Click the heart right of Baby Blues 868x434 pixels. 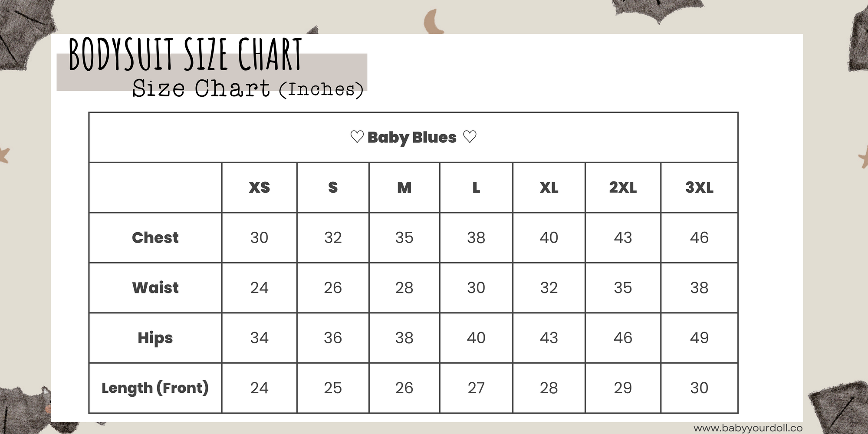pos(470,137)
